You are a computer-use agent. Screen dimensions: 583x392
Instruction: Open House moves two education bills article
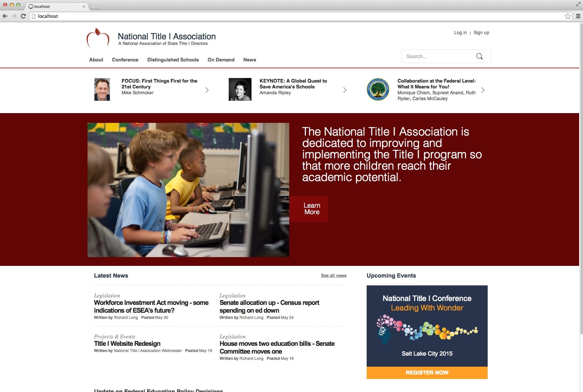(277, 347)
